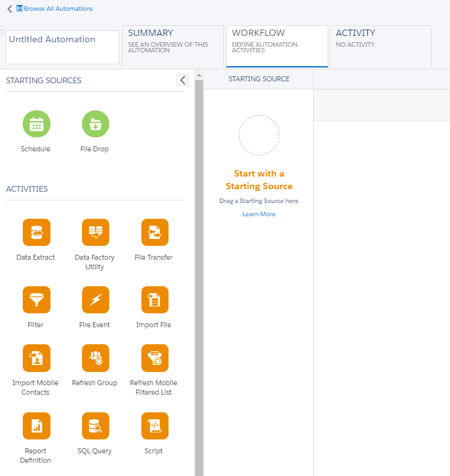Viewport: 450px width, 476px height.
Task: Select the Filter activity icon
Action: (x=36, y=300)
